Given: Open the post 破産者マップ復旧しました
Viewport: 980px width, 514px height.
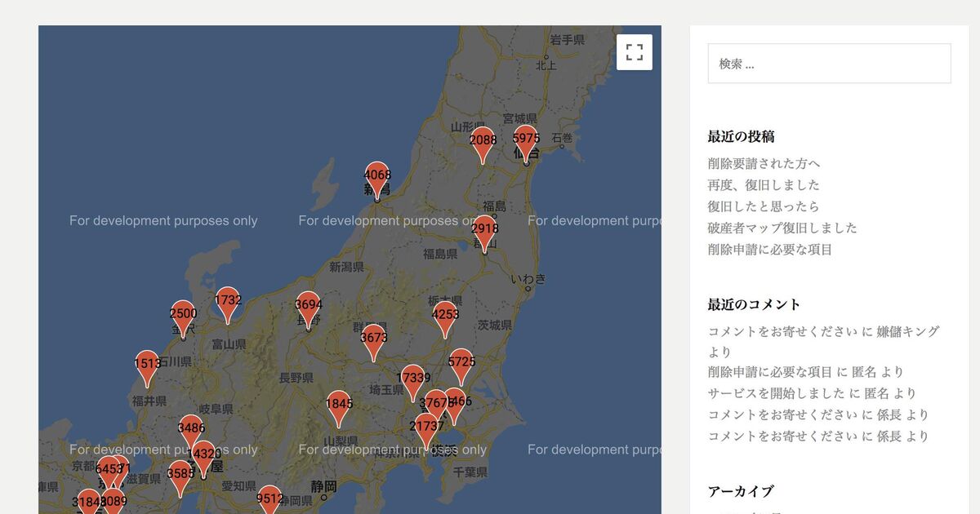Looking at the screenshot, I should coord(782,228).
